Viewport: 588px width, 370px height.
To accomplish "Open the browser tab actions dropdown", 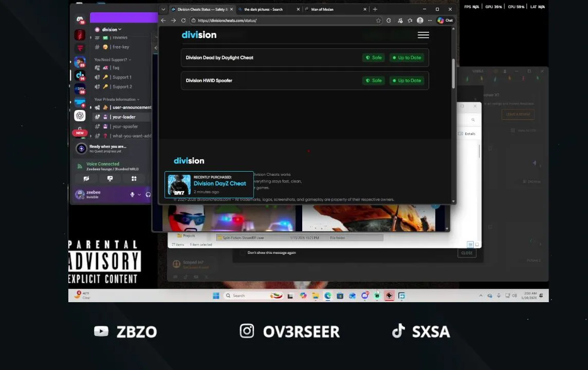I will [x=163, y=9].
